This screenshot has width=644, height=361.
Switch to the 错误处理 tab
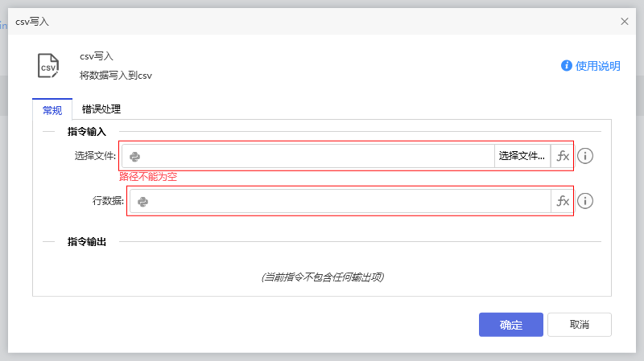101,109
